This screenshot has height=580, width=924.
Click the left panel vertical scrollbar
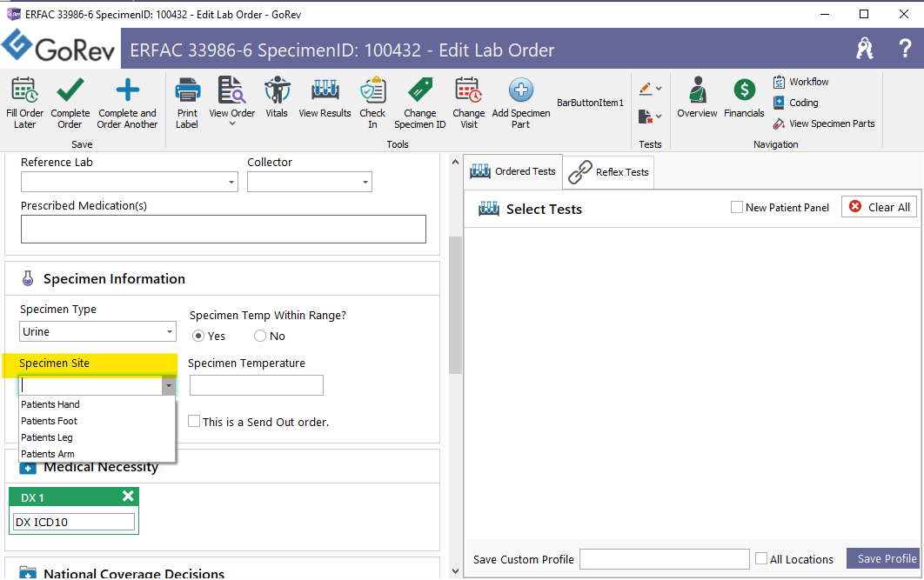(x=455, y=304)
